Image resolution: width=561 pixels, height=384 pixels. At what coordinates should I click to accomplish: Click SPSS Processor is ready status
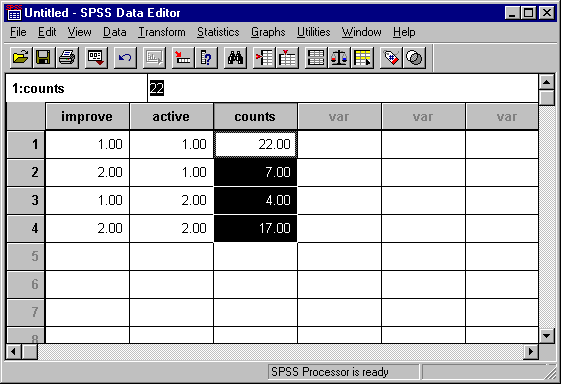coord(329,372)
